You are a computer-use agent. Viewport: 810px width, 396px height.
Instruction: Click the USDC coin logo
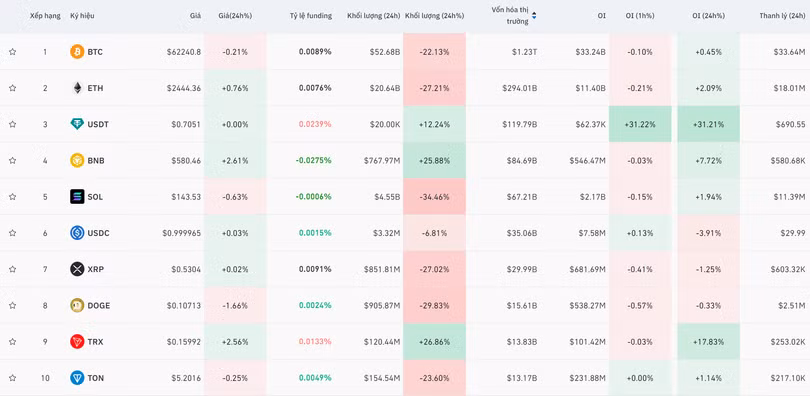77,233
